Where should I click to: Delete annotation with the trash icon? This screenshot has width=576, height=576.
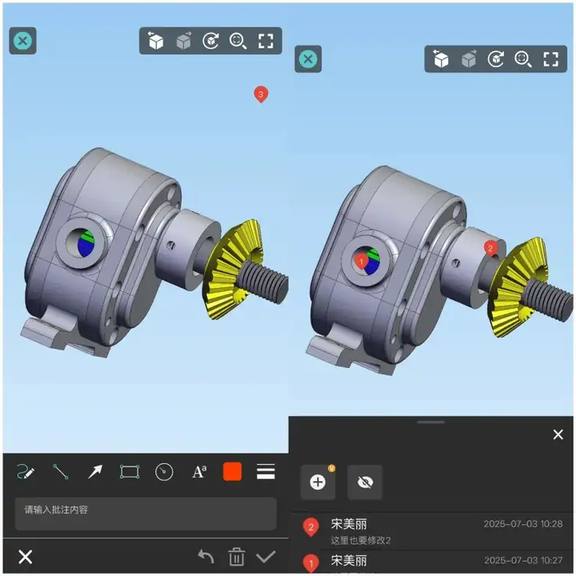(x=236, y=557)
